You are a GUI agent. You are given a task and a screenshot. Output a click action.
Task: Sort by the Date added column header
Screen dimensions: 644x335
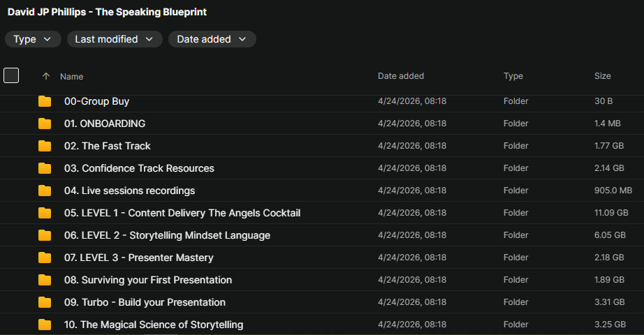point(400,76)
